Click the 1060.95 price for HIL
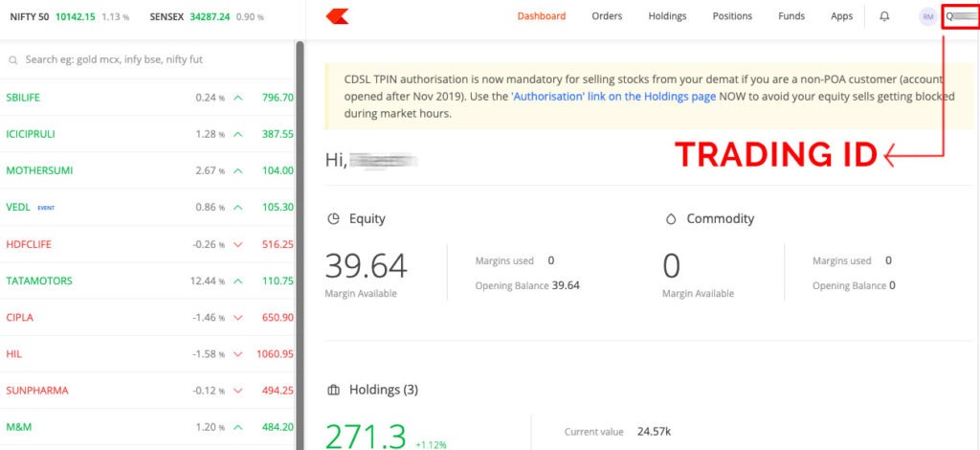Screen dimensions: 980x450 pyautogui.click(x=275, y=354)
